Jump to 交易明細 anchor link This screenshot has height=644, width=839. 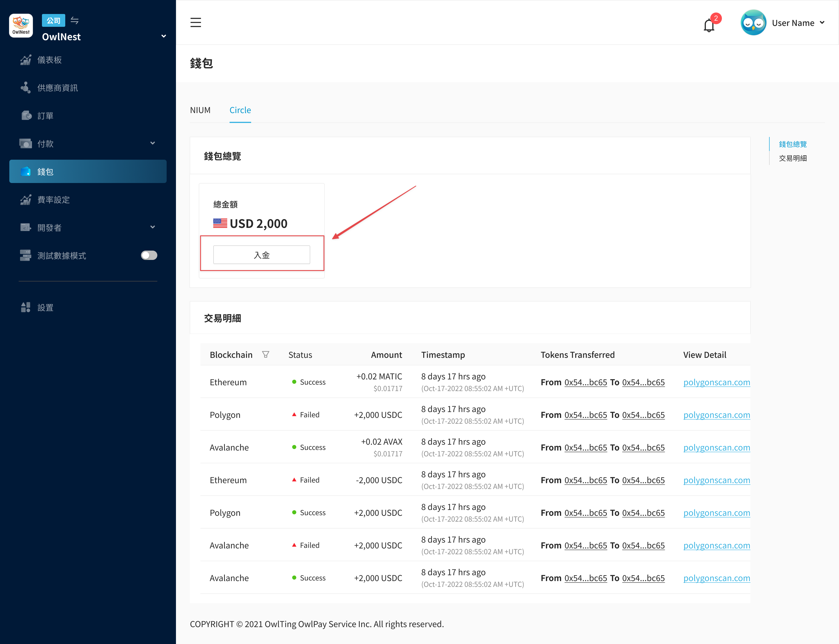tap(793, 158)
